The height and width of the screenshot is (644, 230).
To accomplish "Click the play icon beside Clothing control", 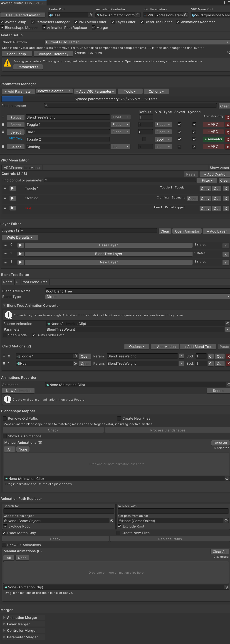I will coord(12,198).
